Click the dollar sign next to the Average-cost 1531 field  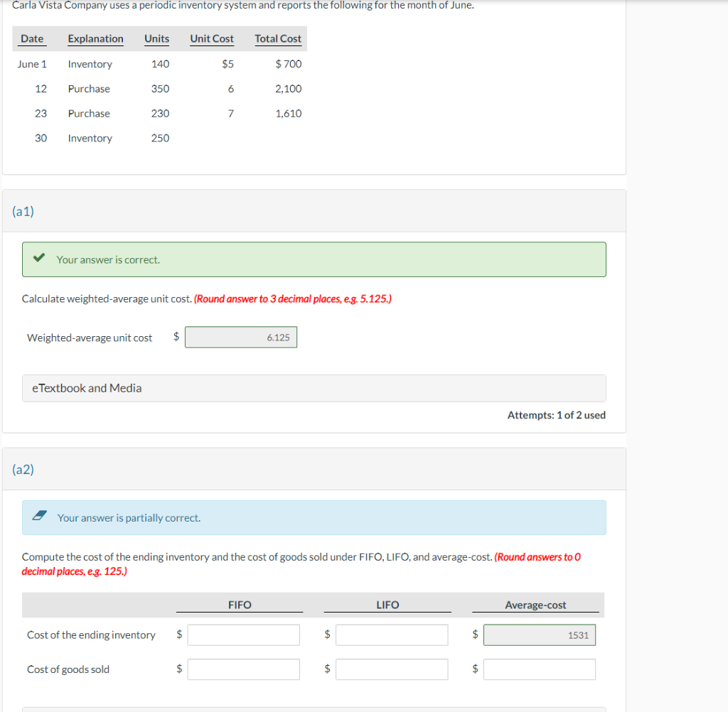click(475, 635)
